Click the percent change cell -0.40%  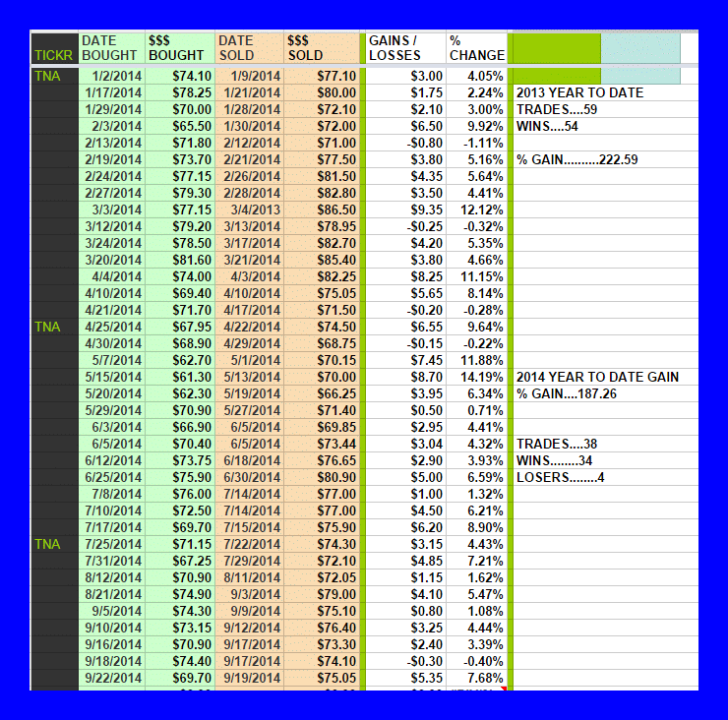[x=476, y=661]
